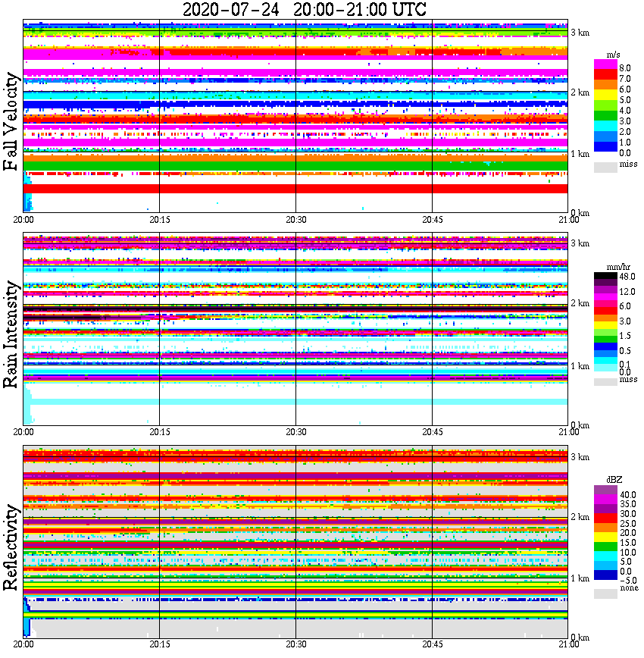Click '2 km' height label on Fall Velocity panel

tap(580, 92)
